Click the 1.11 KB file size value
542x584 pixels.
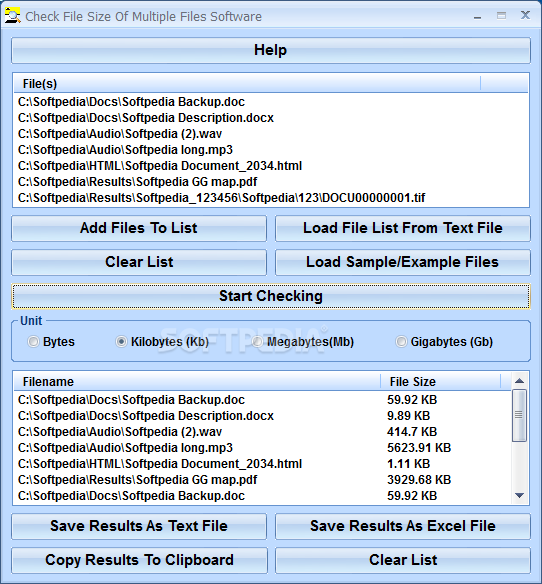[409, 464]
